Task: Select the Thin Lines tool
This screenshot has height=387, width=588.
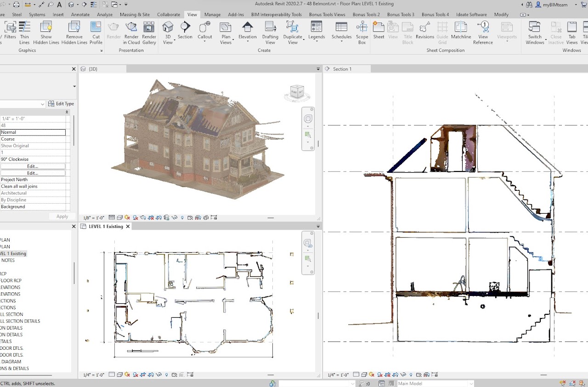Action: [x=24, y=33]
